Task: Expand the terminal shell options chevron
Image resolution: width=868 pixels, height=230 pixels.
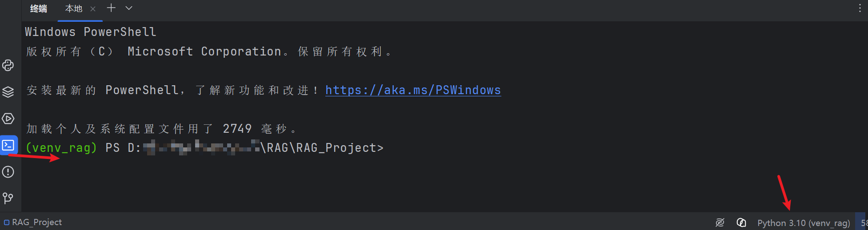Action: pos(129,8)
